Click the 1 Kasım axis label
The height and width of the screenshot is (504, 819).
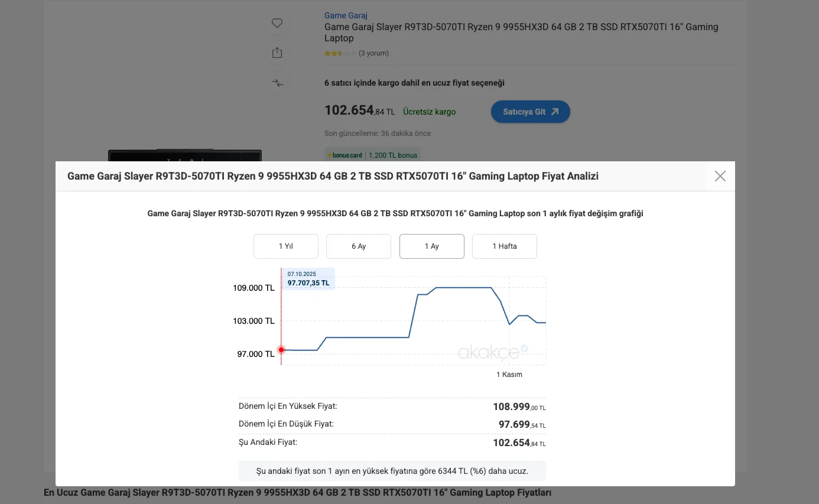coord(509,375)
